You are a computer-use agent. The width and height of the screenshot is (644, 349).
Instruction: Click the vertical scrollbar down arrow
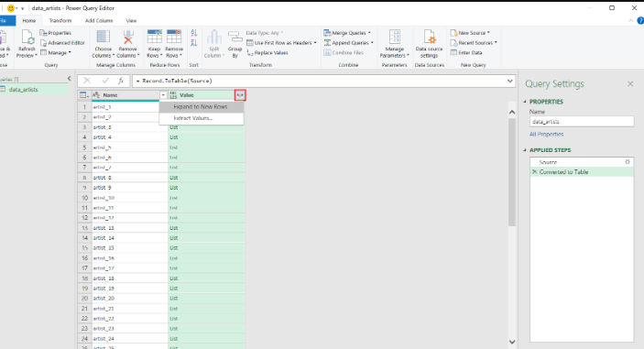512,342
